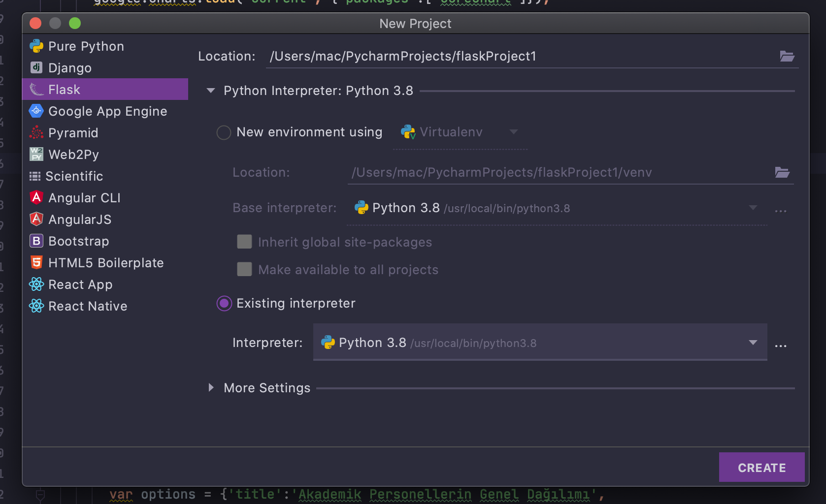Image resolution: width=826 pixels, height=504 pixels.
Task: Select the Angular CLI icon
Action: [x=36, y=197]
